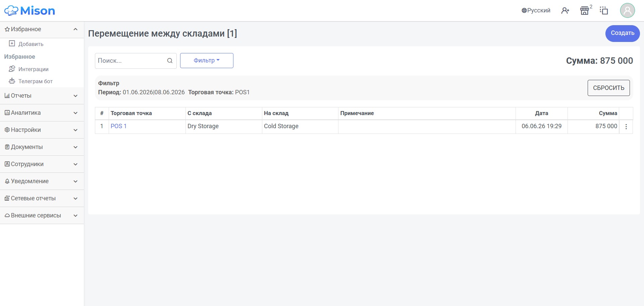644x306 pixels.
Task: Click the Уведомление bell icon
Action: point(7,181)
